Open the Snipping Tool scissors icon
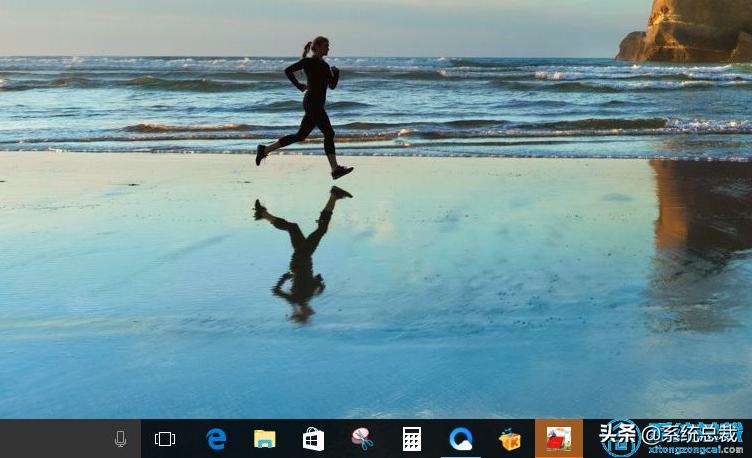752x458 pixels. coord(363,439)
